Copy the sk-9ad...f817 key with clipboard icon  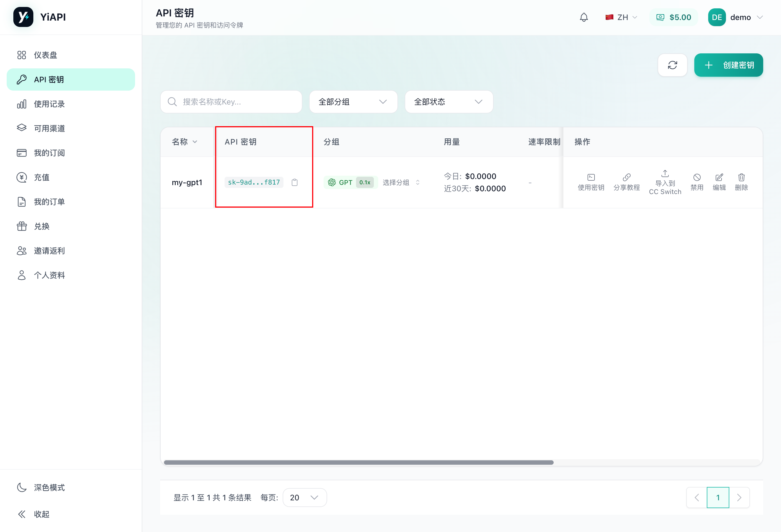294,182
